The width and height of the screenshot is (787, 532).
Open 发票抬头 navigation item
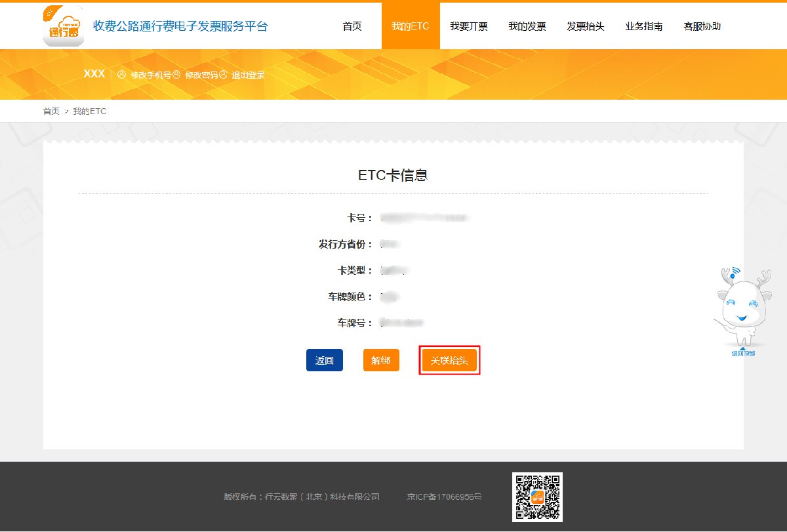(x=586, y=26)
